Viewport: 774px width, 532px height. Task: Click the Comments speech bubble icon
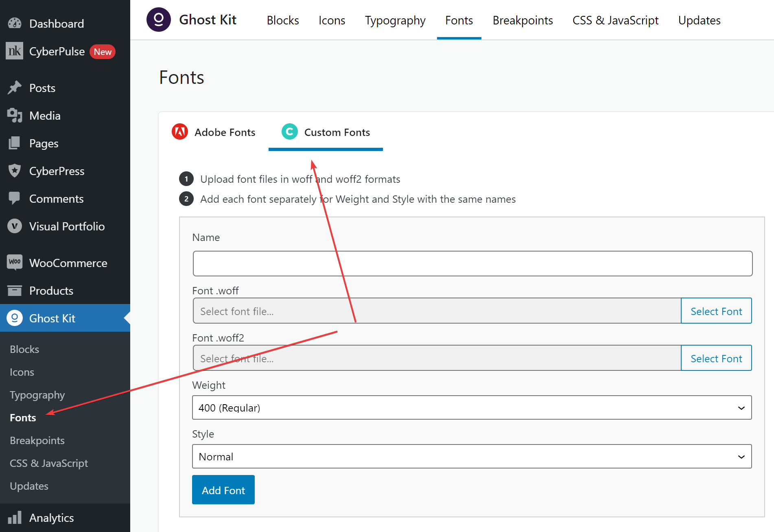point(15,199)
